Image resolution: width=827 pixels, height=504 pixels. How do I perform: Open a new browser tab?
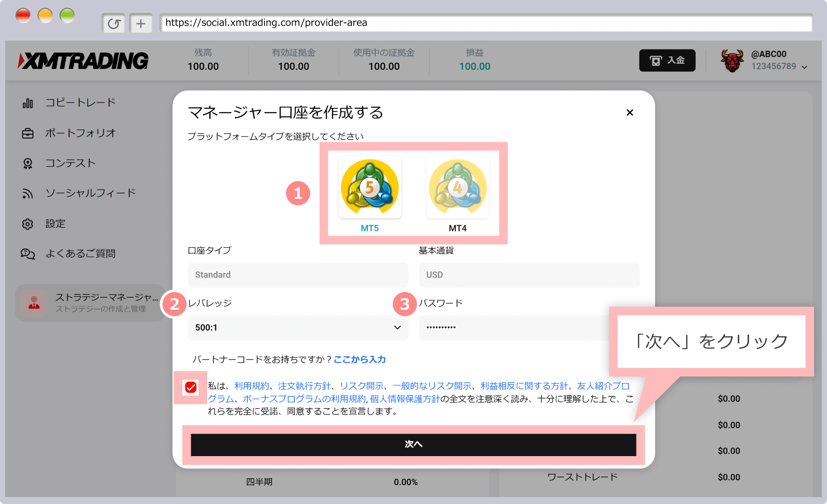[141, 23]
